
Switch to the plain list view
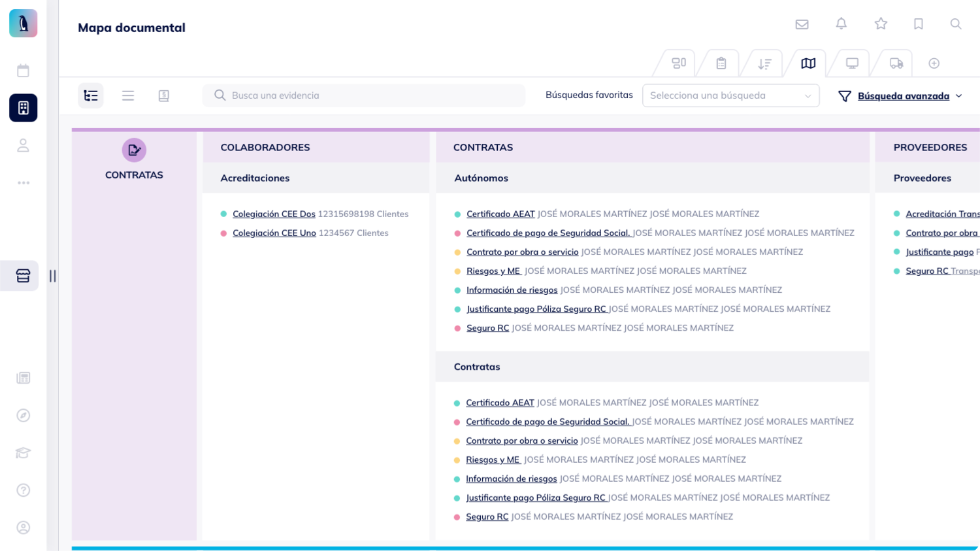point(128,95)
